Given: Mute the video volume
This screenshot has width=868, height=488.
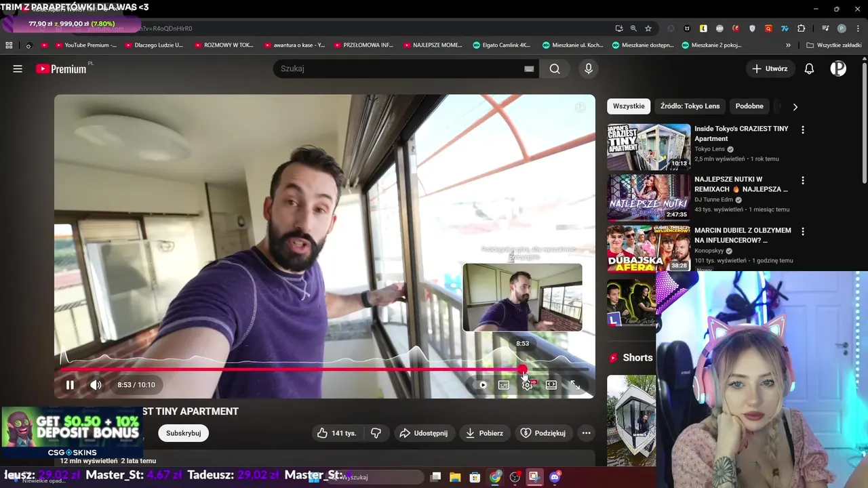Looking at the screenshot, I should (x=96, y=385).
